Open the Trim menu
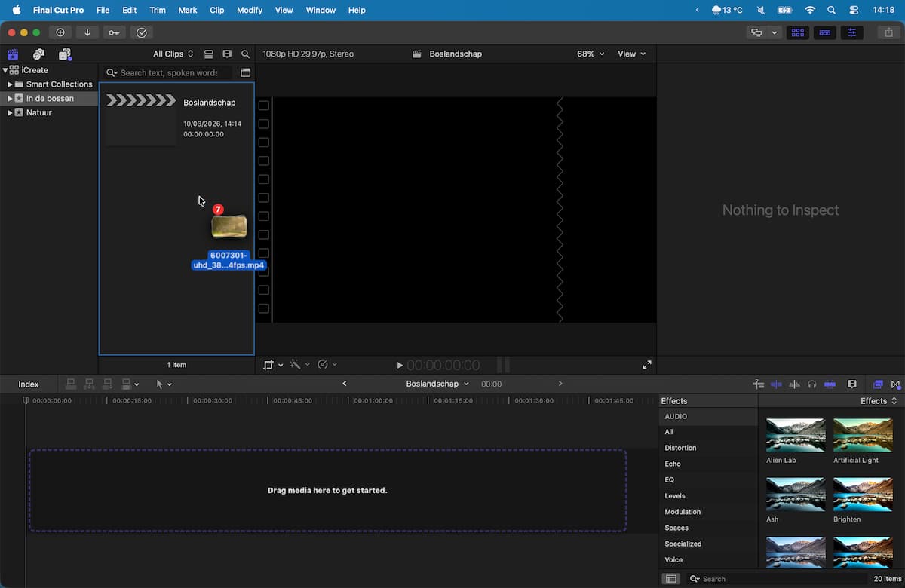 pyautogui.click(x=158, y=10)
